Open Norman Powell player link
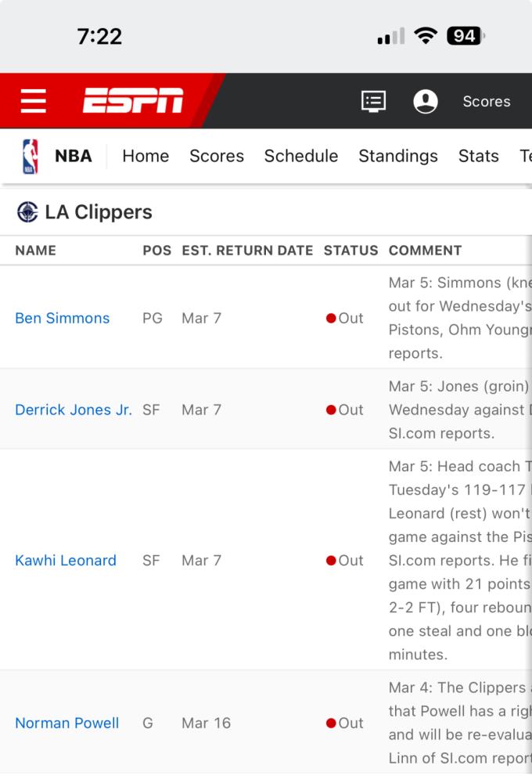Screen dimensions: 532x783 pyautogui.click(x=66, y=723)
